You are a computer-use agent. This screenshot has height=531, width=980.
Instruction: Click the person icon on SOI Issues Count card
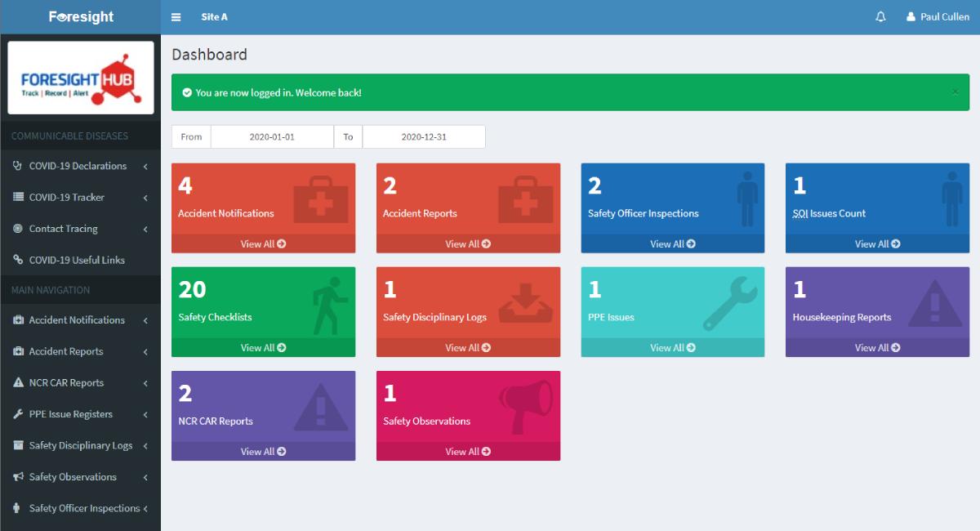click(x=951, y=198)
